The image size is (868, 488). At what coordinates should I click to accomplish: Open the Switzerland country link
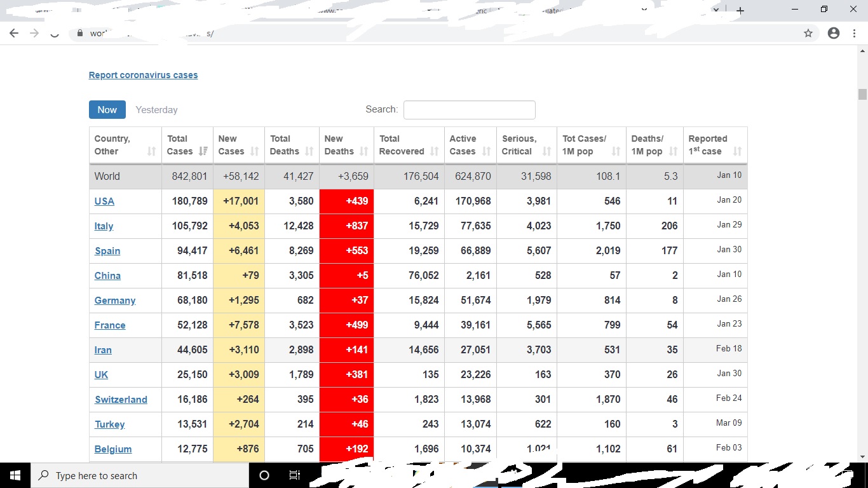pyautogui.click(x=121, y=400)
